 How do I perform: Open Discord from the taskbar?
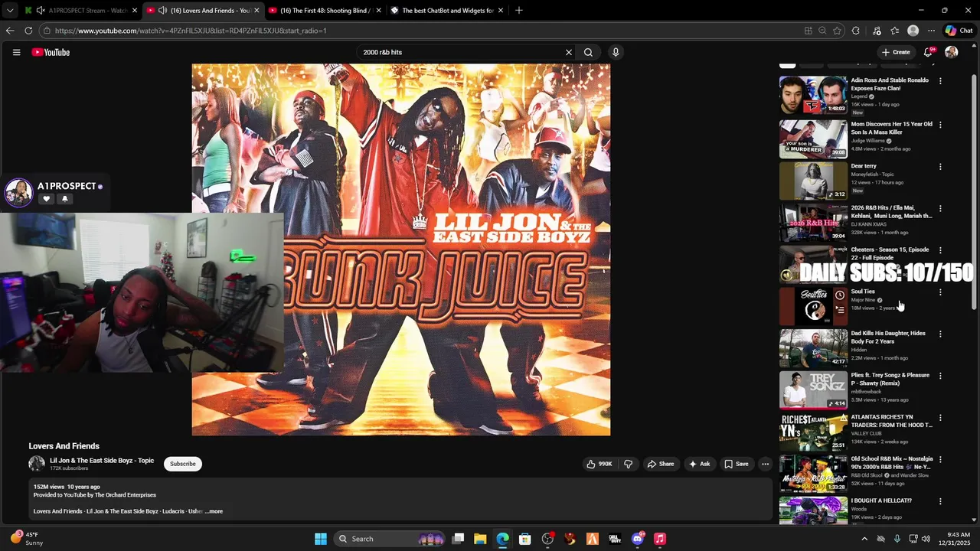638,539
